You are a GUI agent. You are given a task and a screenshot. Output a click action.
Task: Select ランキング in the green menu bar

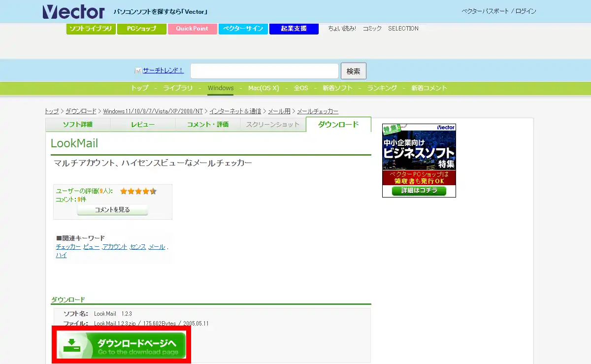click(x=382, y=88)
